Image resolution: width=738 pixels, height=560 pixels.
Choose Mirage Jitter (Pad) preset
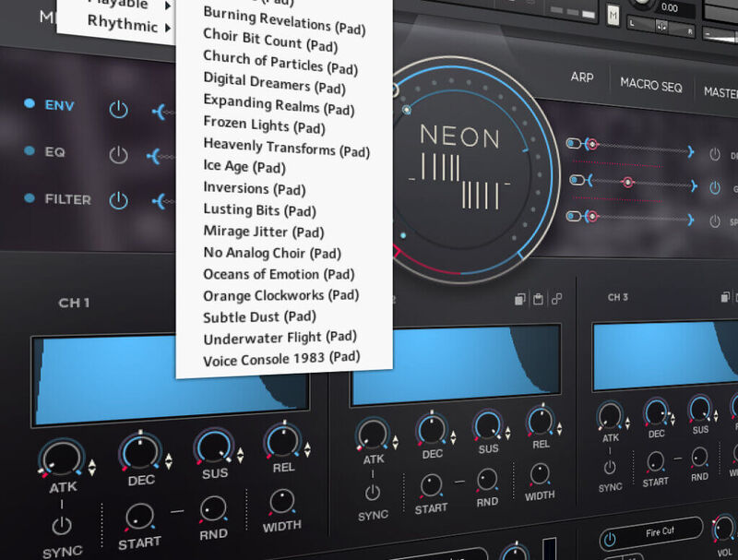pyautogui.click(x=264, y=232)
